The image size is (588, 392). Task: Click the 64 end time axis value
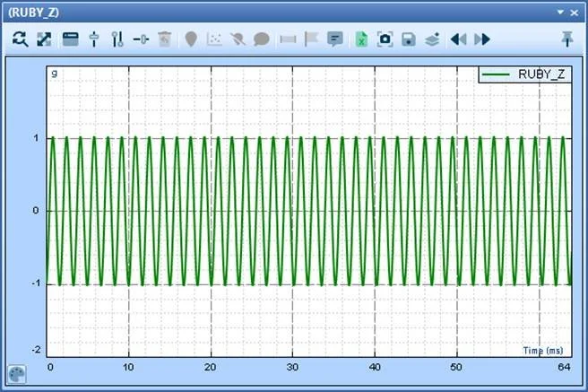pos(564,367)
